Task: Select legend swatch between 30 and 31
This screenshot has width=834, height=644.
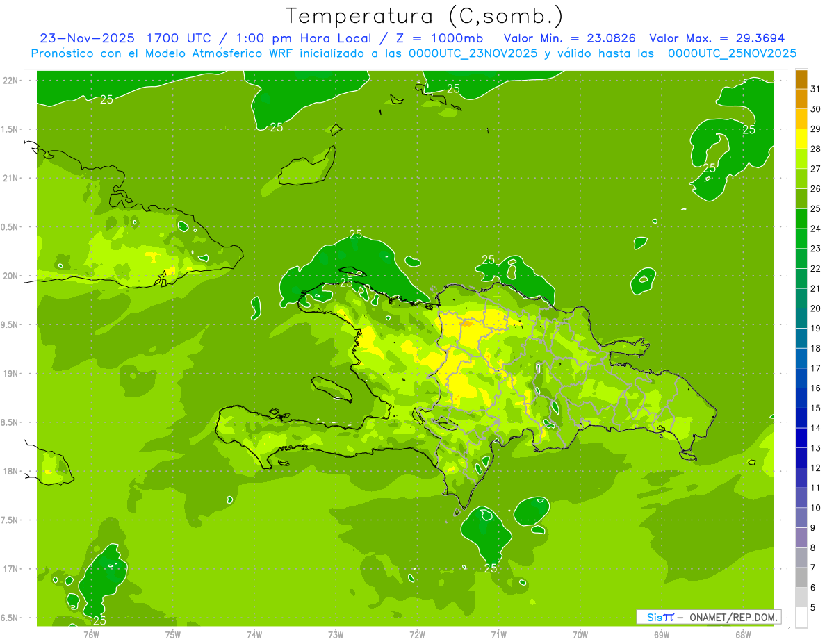Action: [801, 99]
